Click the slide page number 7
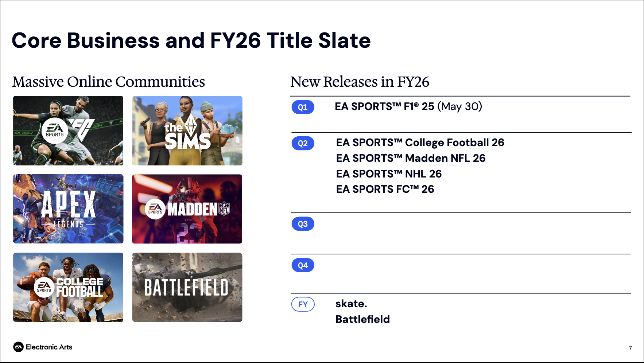 pos(630,348)
